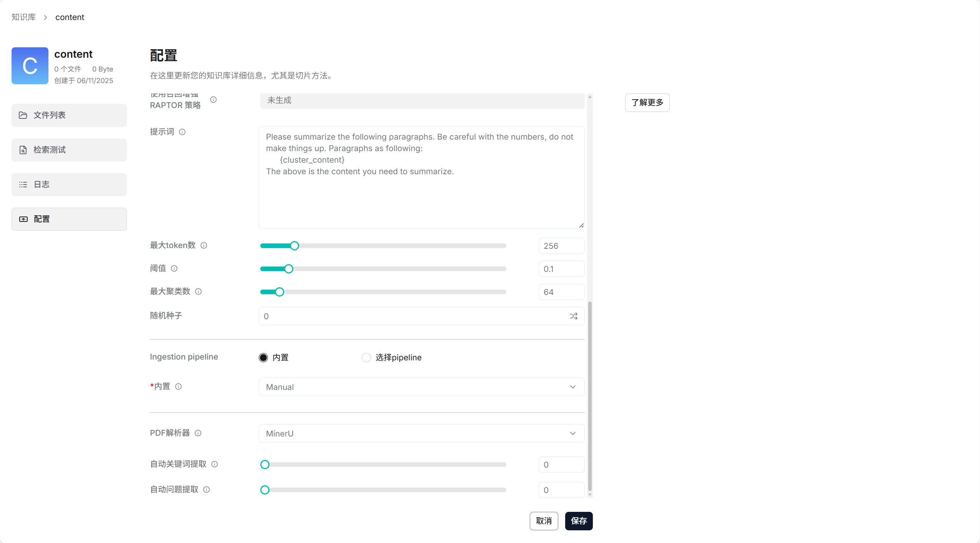This screenshot has height=543, width=980.
Task: Select the 选择pipeline radio option
Action: (x=366, y=358)
